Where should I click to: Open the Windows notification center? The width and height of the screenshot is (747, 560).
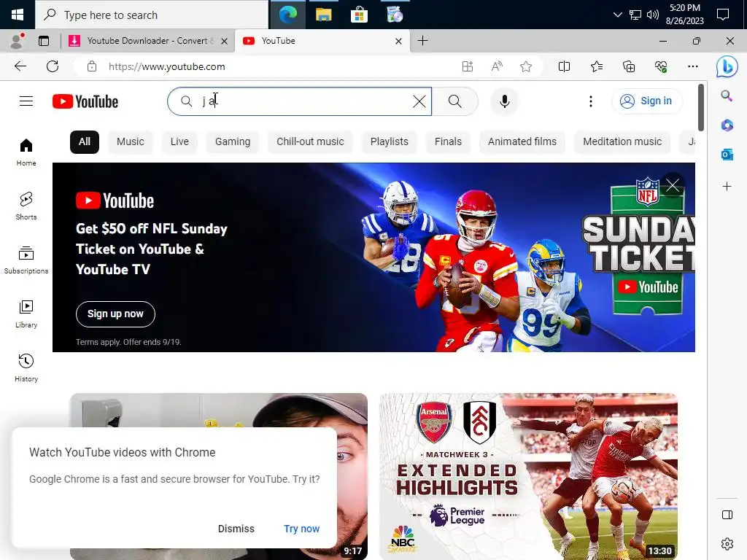point(723,15)
